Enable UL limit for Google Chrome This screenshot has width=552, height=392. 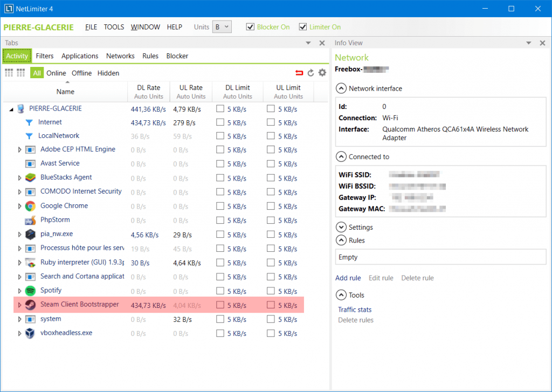[x=271, y=205]
